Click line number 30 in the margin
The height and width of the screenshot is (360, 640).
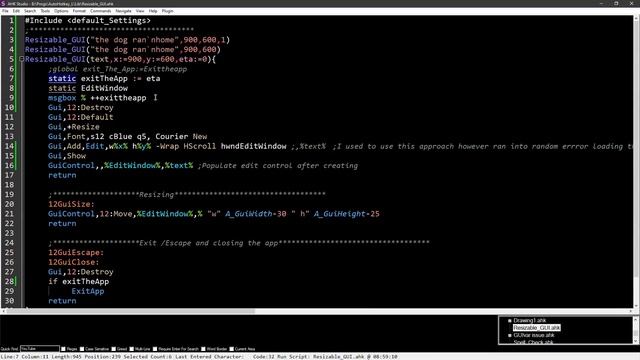pos(9,301)
